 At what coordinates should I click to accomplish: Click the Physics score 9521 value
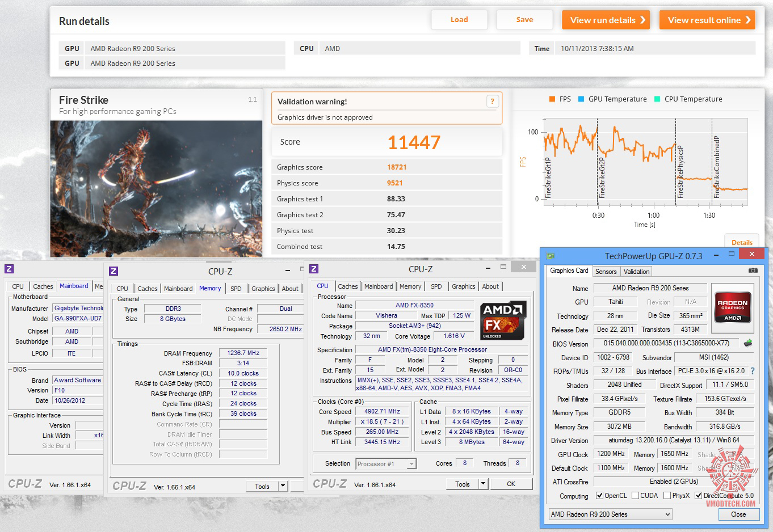394,183
